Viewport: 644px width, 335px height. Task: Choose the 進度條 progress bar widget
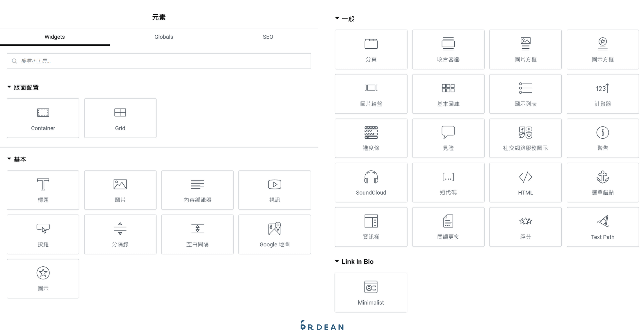(x=371, y=138)
